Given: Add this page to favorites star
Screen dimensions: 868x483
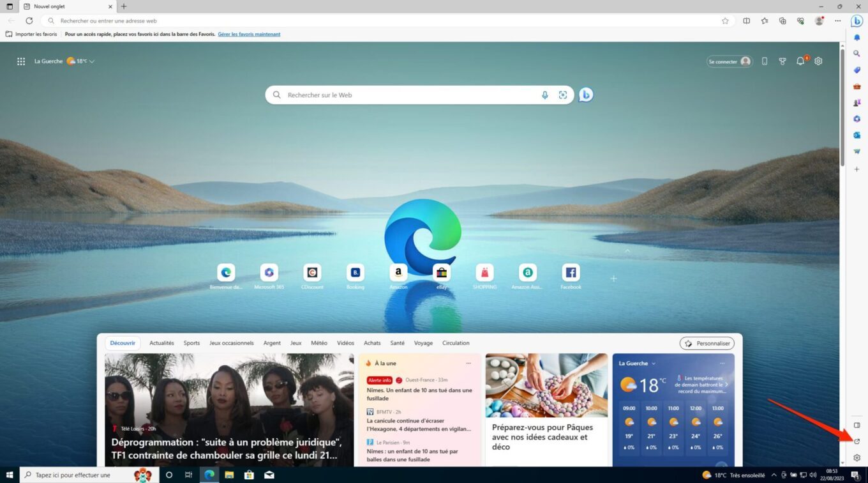Looking at the screenshot, I should [x=725, y=21].
